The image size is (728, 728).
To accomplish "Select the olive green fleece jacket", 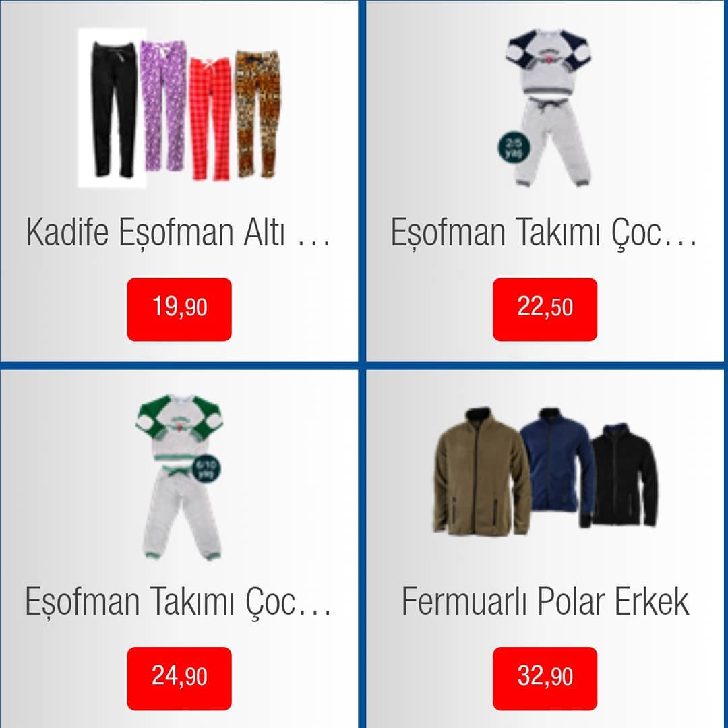I will (x=481, y=471).
